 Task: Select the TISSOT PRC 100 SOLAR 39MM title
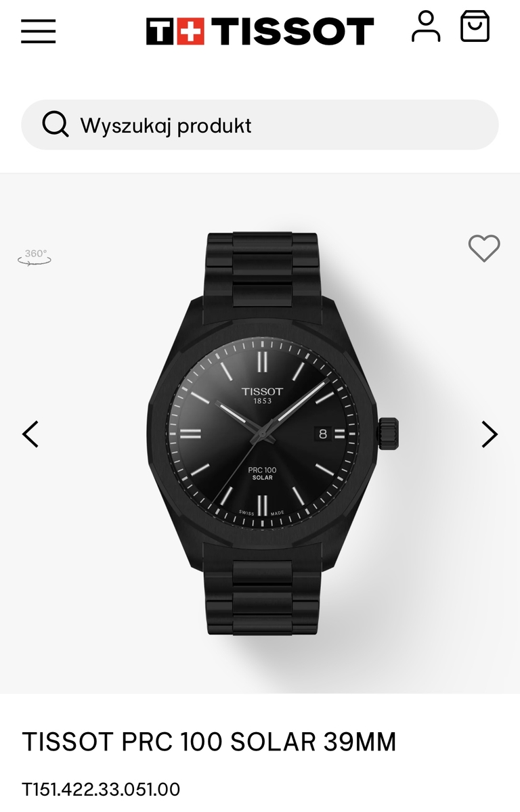click(x=209, y=742)
